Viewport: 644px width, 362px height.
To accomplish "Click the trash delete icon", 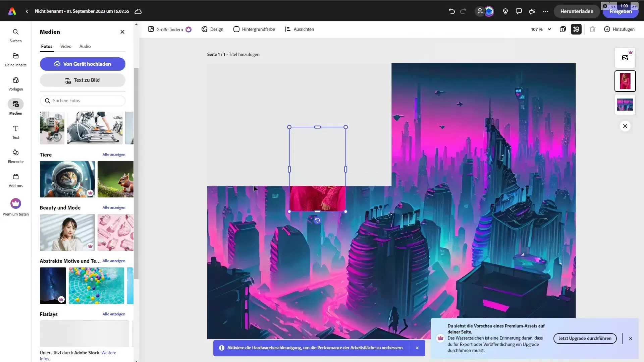I will click(593, 29).
